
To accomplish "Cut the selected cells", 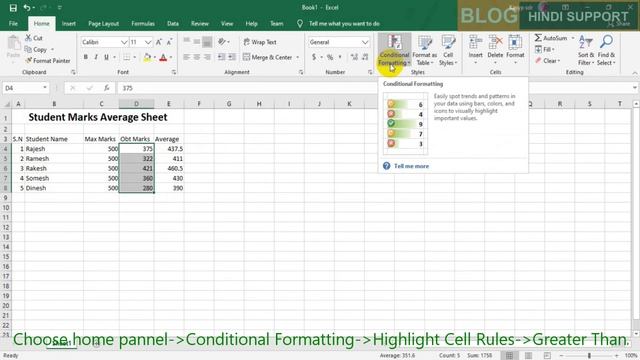I will click(x=34, y=38).
